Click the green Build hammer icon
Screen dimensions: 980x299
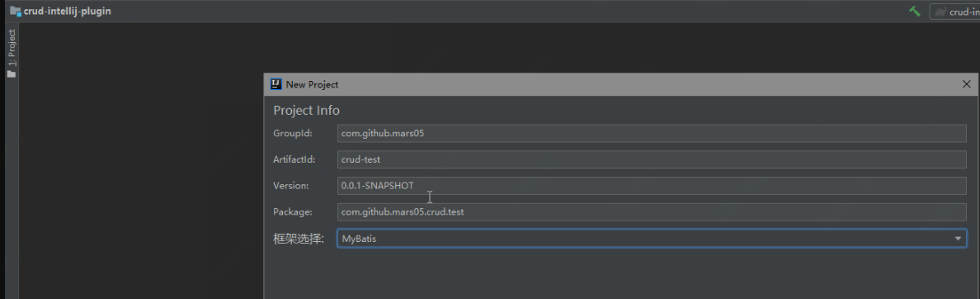[x=914, y=12]
